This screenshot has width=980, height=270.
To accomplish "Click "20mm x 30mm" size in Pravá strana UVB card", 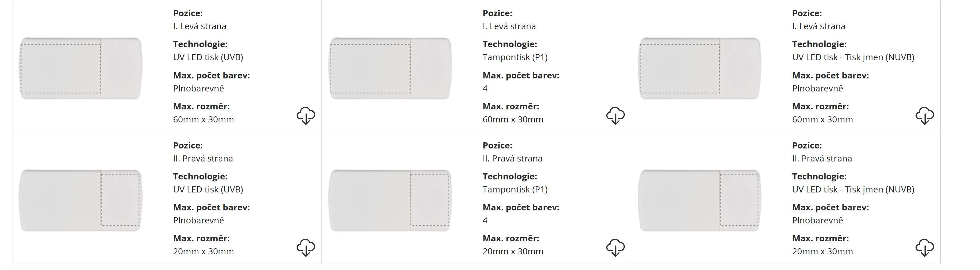I will point(203,251).
